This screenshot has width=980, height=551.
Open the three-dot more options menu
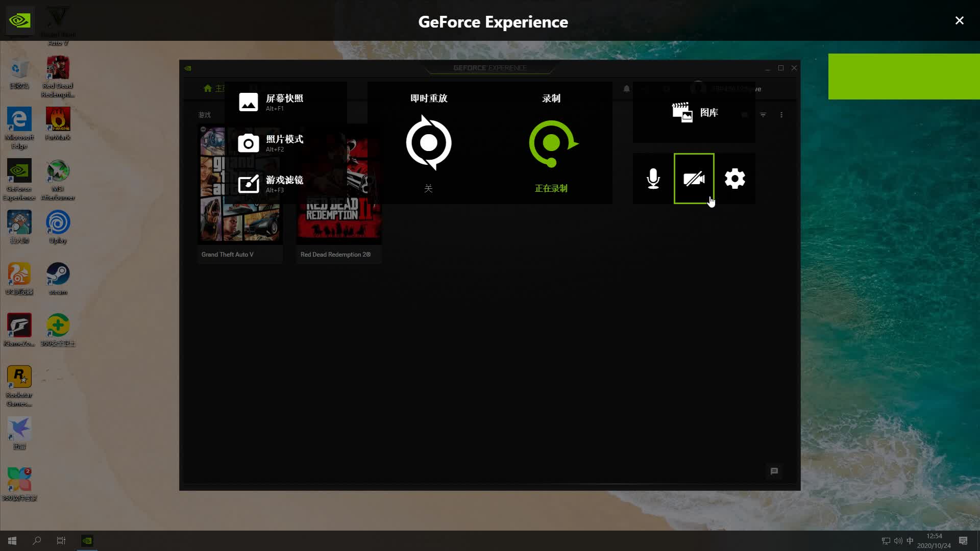pyautogui.click(x=781, y=115)
